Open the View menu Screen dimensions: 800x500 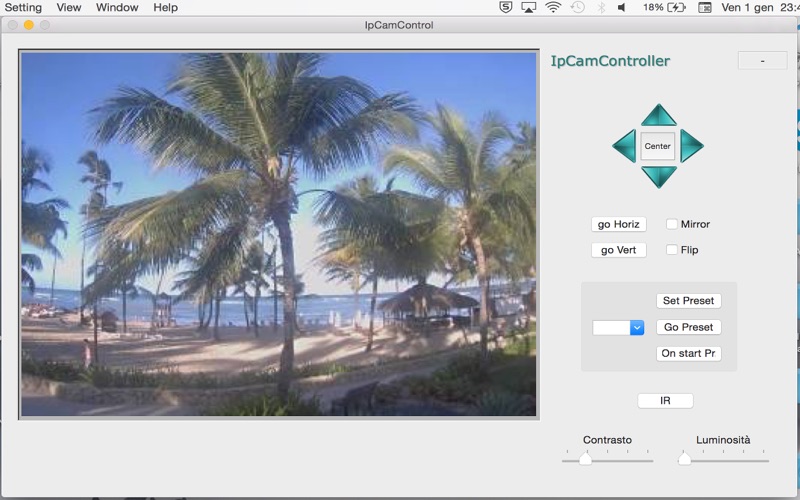tap(69, 7)
